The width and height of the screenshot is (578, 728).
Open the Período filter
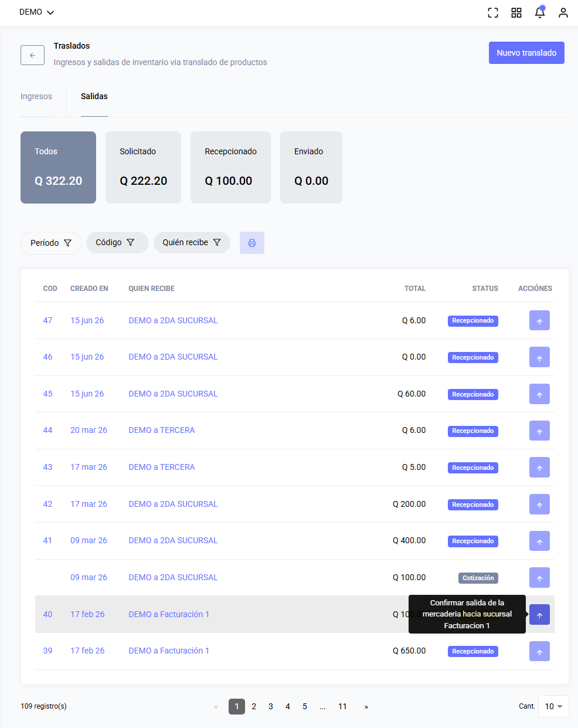coord(51,243)
